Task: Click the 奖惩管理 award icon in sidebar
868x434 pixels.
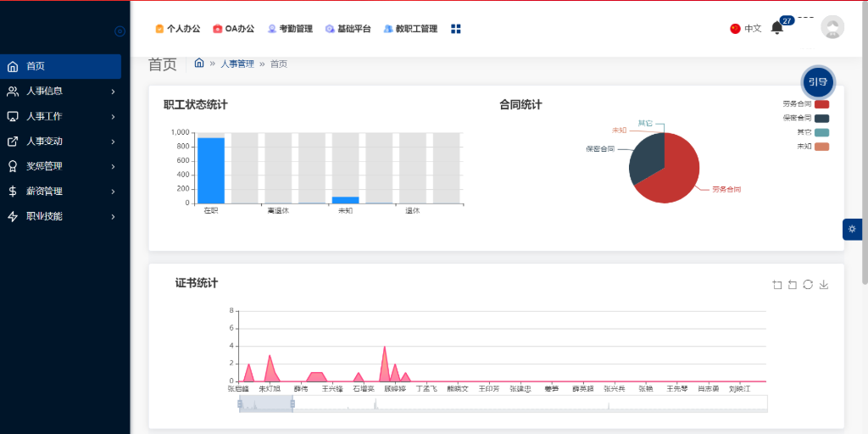Action: 12,166
